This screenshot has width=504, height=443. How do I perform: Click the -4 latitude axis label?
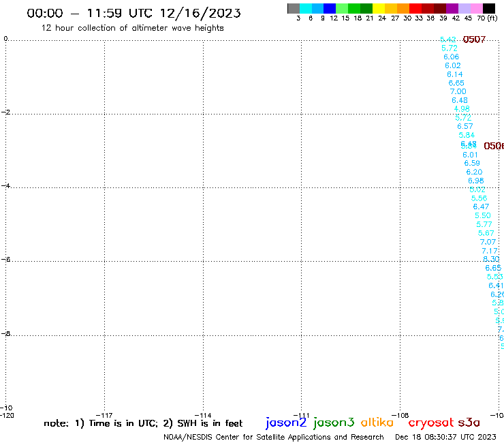tap(5, 185)
